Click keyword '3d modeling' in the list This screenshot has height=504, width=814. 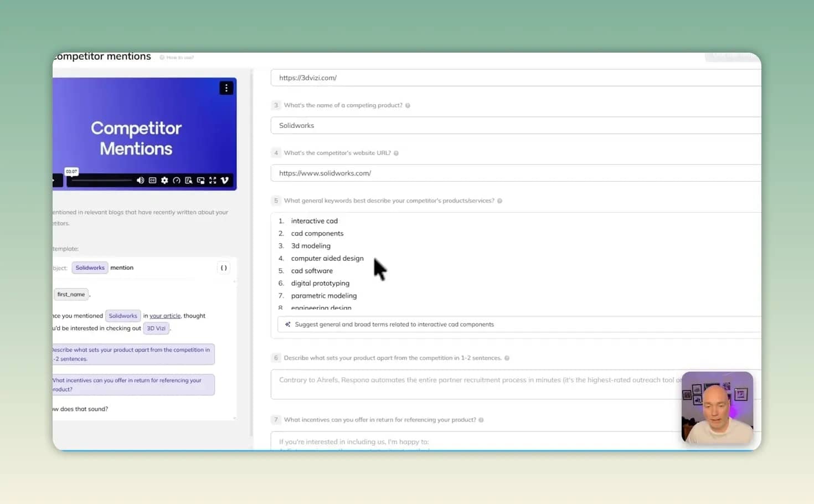tap(311, 246)
